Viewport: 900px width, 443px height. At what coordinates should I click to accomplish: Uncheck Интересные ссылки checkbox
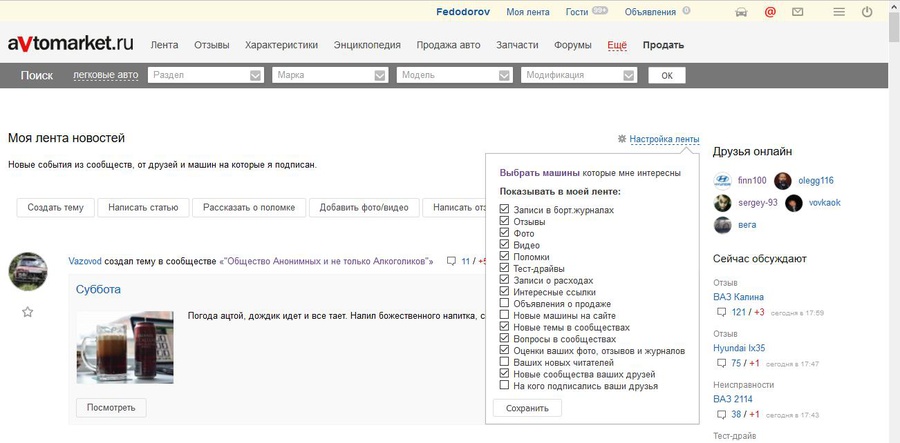coord(504,292)
